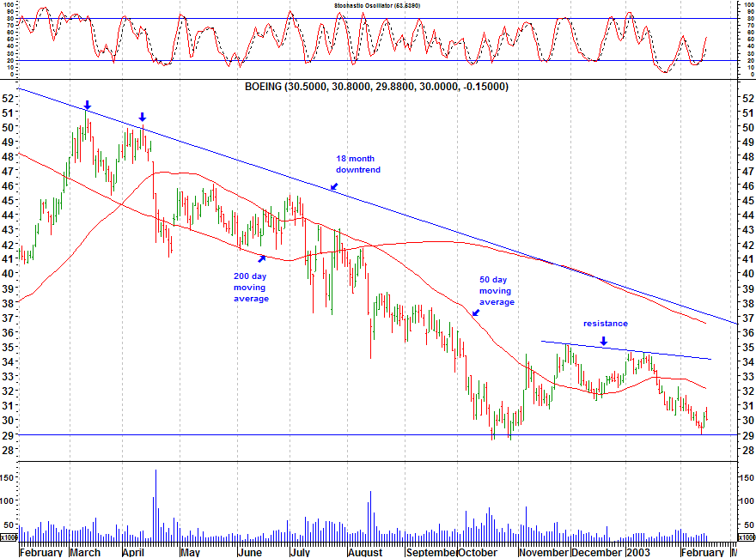Screen dimensions: 756x558
Task: Click the 41 value on the right price axis
Action: click(747, 259)
